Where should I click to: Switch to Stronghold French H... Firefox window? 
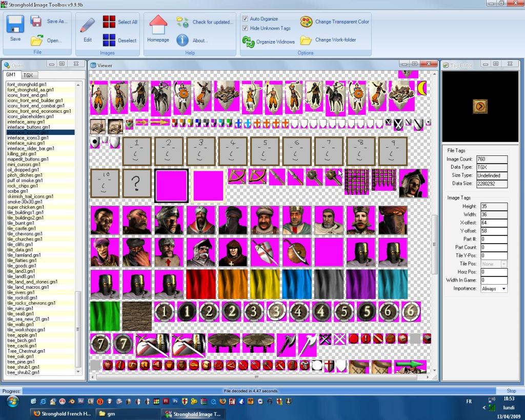63,414
